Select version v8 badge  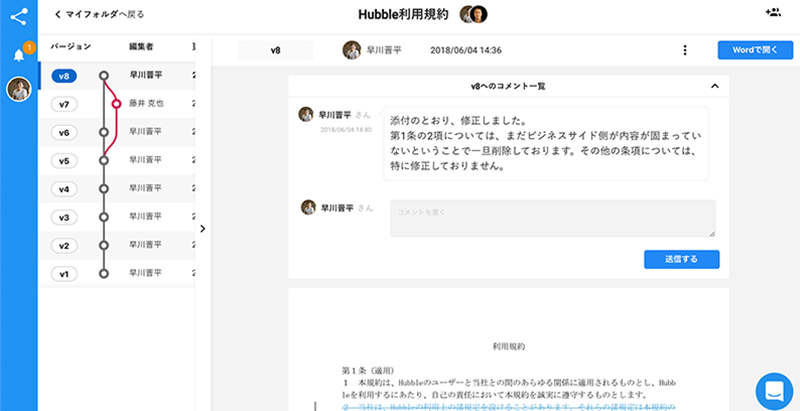(x=64, y=76)
